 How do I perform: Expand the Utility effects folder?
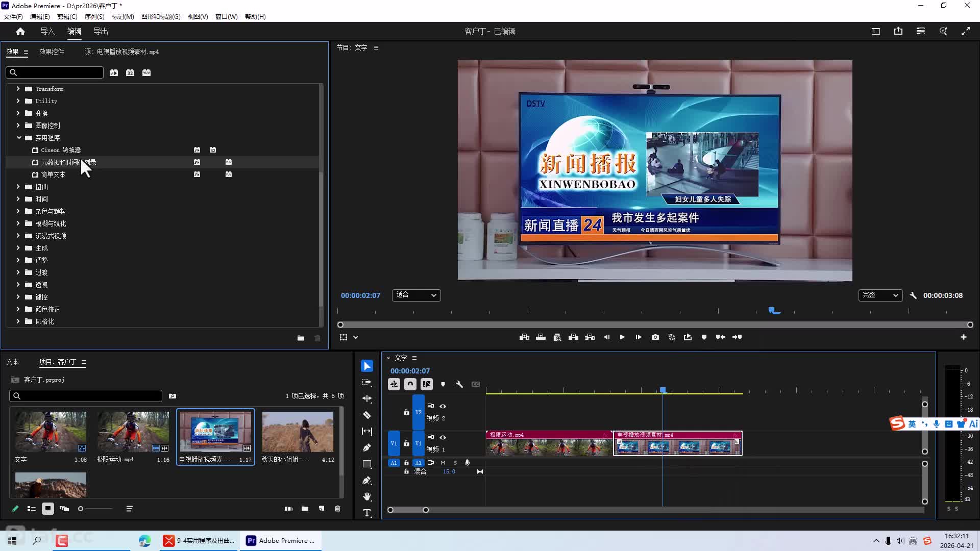pos(18,101)
